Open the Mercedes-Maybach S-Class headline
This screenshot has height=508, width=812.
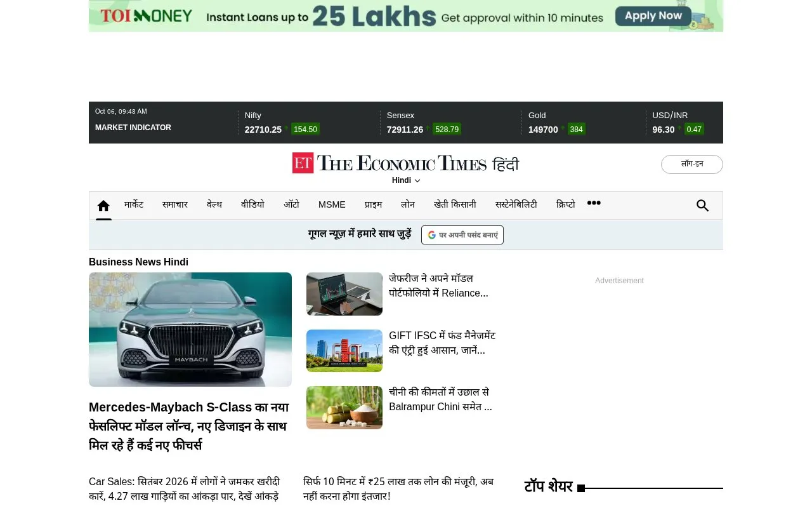(x=189, y=426)
